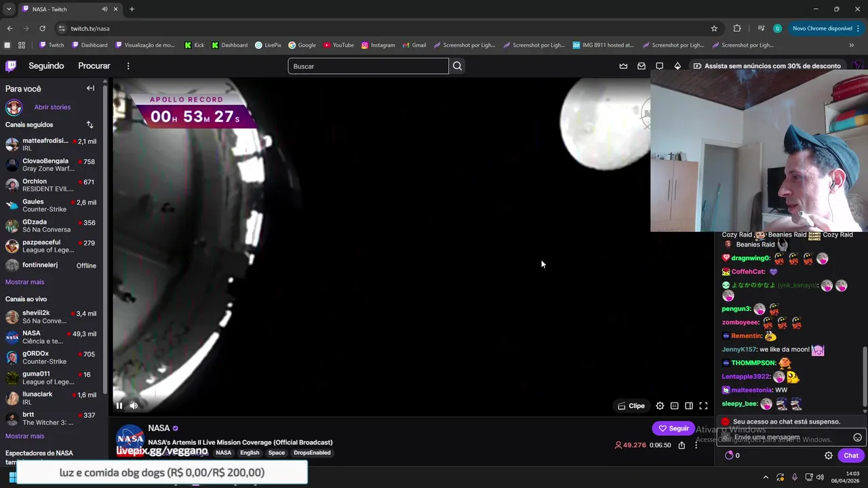Click the purple Chat button
Screen dimensions: 868x488
click(851, 455)
